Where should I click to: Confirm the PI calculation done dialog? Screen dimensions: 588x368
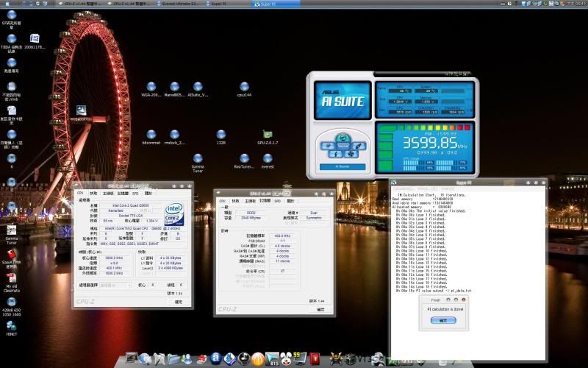pyautogui.click(x=442, y=320)
